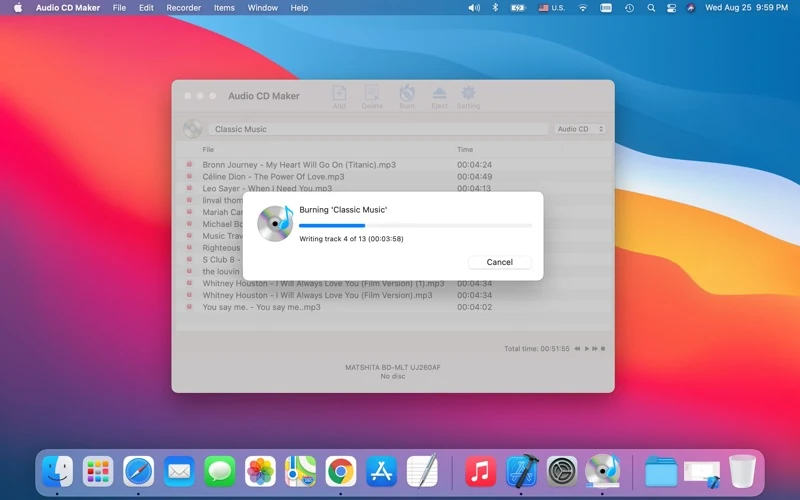Screen dimensions: 800x500
Task: Open the Audio CD type dropdown
Action: click(580, 129)
